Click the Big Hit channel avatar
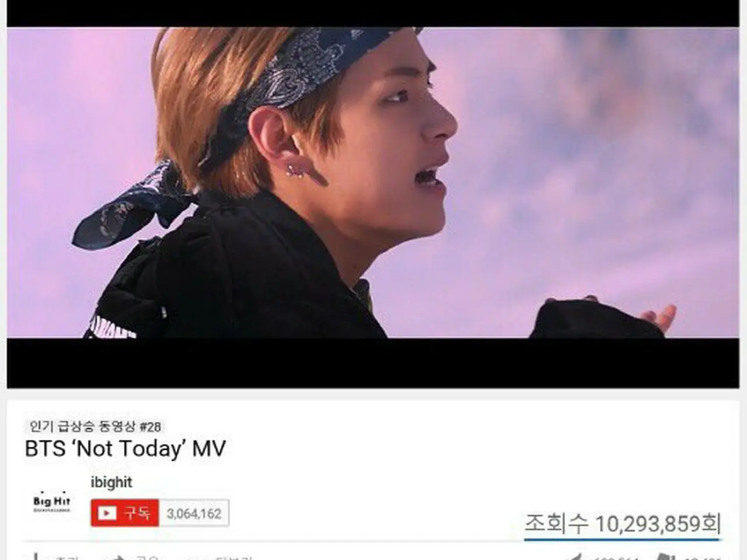The image size is (747, 560). point(51,502)
